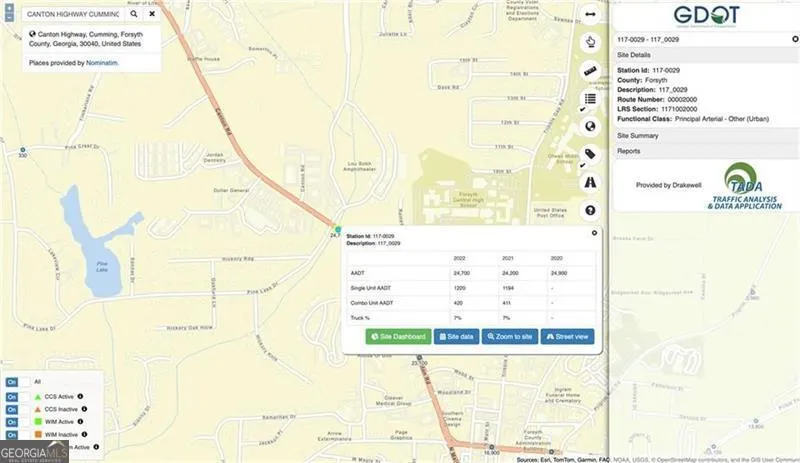This screenshot has height=463, width=800.
Task: Collapse the Site Details section
Action: click(705, 54)
